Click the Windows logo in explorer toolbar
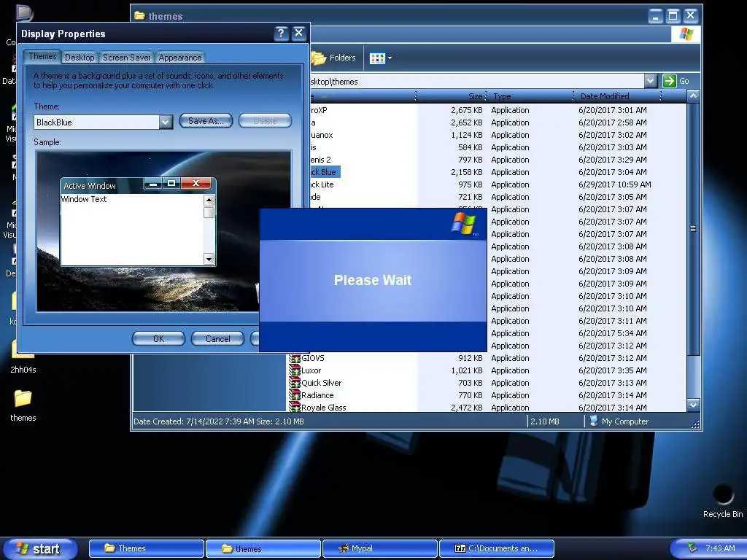This screenshot has height=560, width=747. tap(686, 34)
